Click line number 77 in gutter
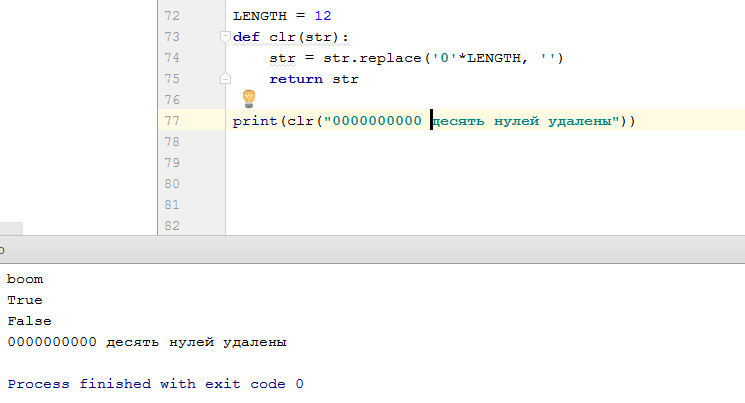Screen dimensions: 745x403 [x=172, y=121]
